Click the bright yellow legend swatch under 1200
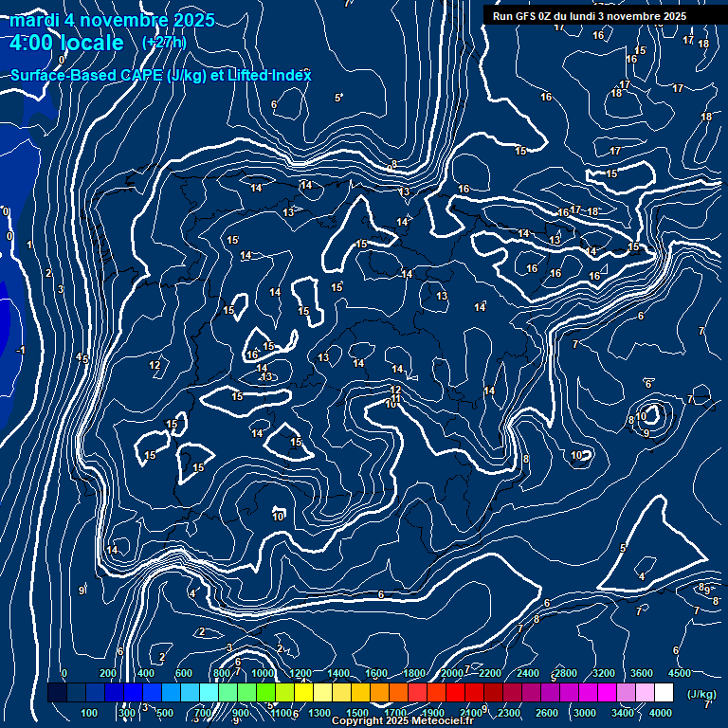Image resolution: width=728 pixels, height=728 pixels. [x=304, y=692]
